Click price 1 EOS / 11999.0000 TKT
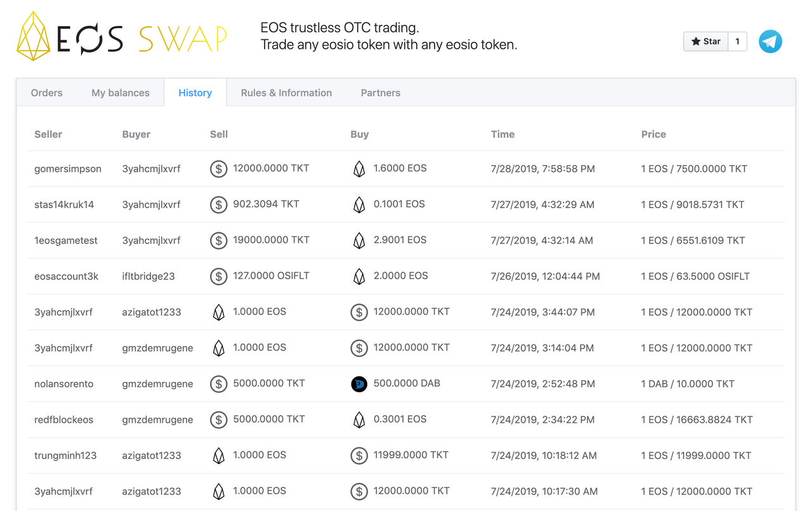 pos(696,456)
